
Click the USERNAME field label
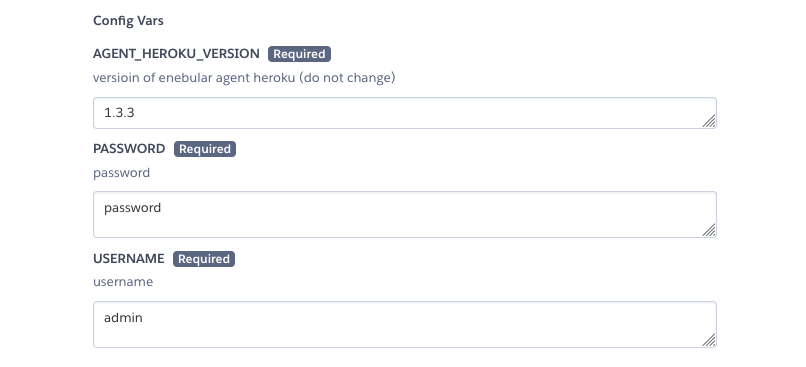[x=129, y=259]
